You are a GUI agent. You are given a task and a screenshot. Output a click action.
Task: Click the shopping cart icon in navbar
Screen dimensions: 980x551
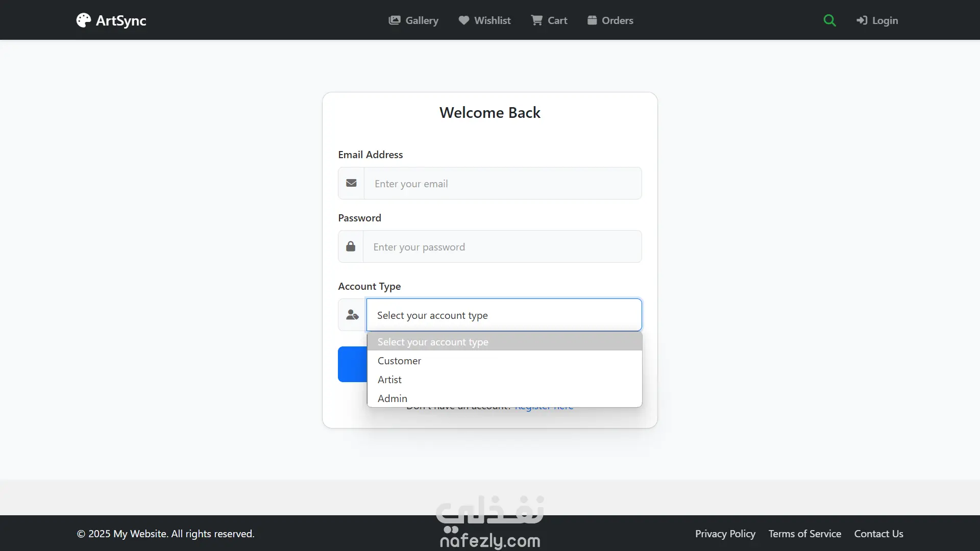coord(536,20)
